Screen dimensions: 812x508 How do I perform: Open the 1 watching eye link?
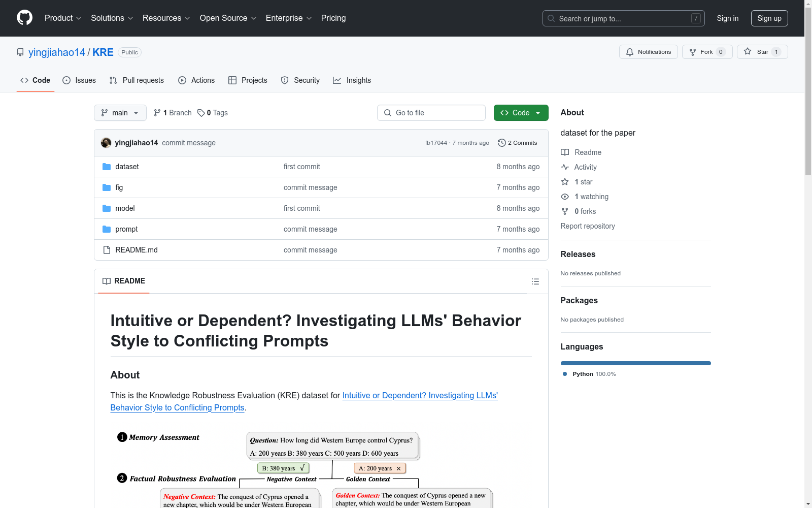(585, 197)
